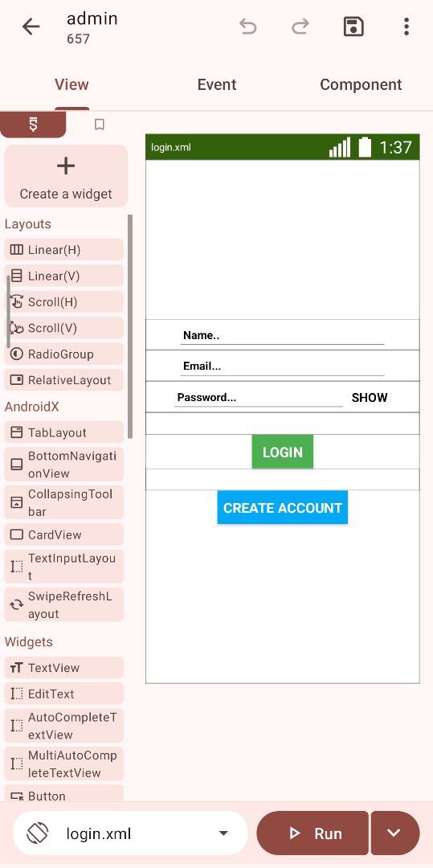Switch to the Component tab
The height and width of the screenshot is (868, 433).
point(361,84)
